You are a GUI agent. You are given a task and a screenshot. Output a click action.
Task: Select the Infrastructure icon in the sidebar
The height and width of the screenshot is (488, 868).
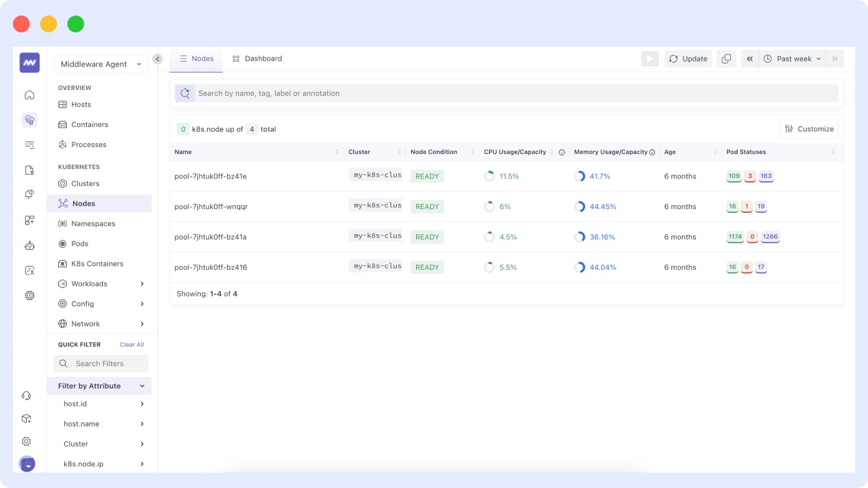[x=29, y=120]
